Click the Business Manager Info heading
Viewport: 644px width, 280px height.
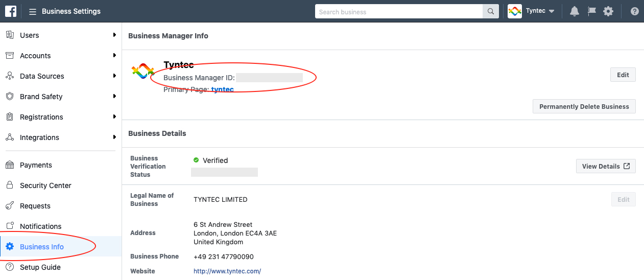coord(169,36)
